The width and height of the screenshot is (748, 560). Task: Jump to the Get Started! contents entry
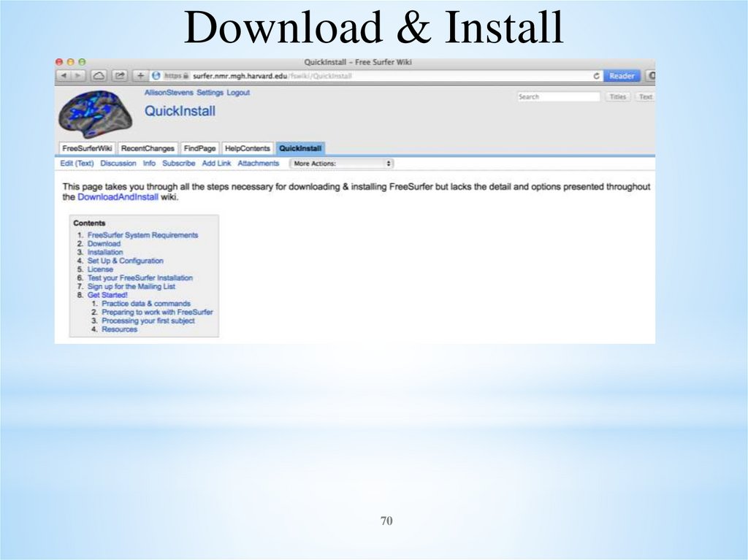click(x=107, y=295)
